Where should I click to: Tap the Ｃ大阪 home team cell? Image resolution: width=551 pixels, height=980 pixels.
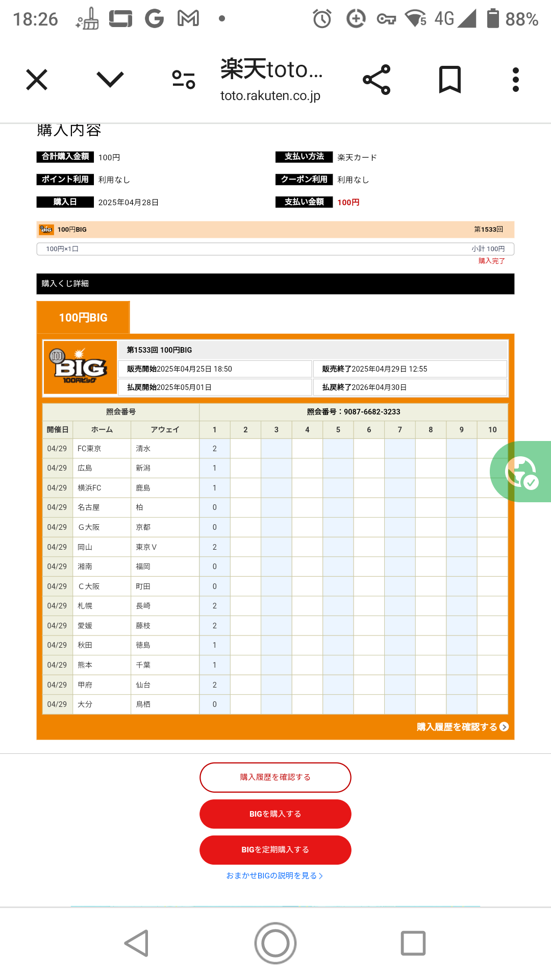tap(102, 586)
